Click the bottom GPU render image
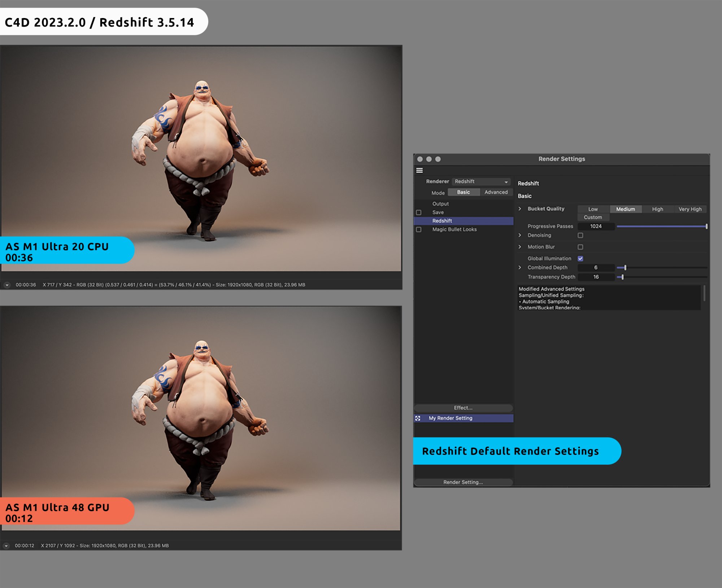The width and height of the screenshot is (722, 588). point(201,418)
